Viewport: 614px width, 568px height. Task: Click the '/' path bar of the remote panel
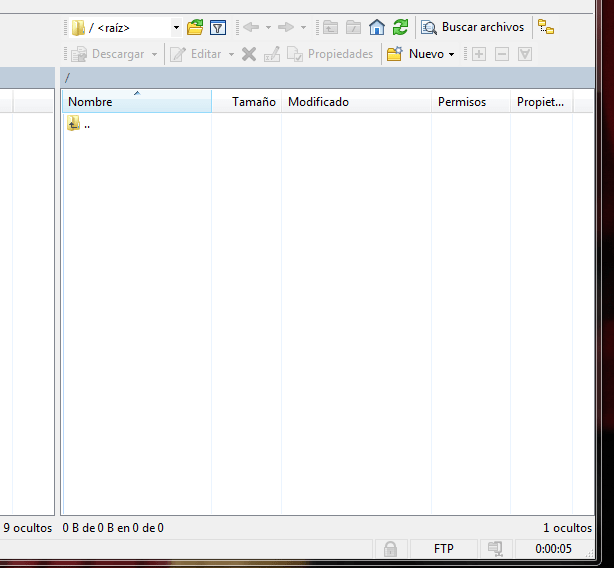pyautogui.click(x=327, y=78)
